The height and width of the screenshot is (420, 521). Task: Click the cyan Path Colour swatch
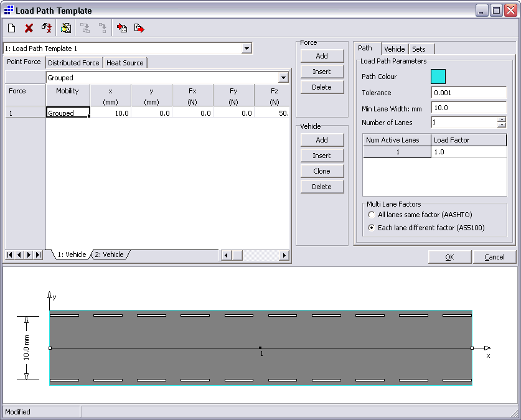[438, 77]
